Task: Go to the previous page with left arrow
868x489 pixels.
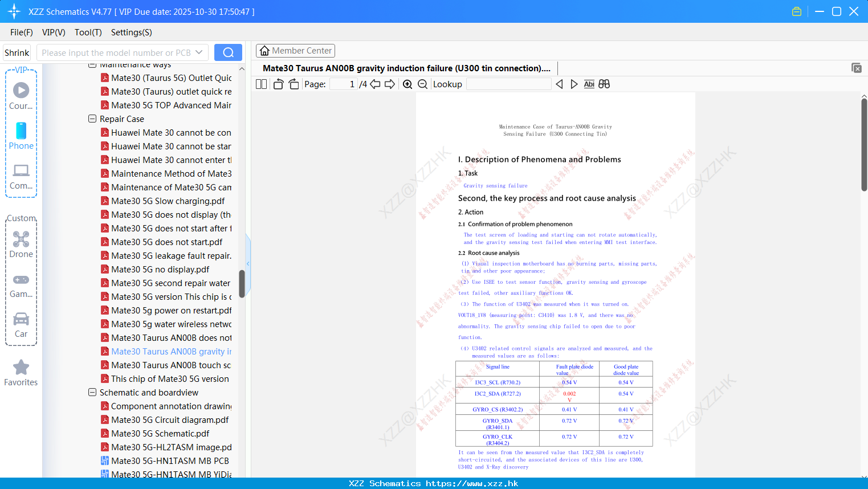Action: 375,84
